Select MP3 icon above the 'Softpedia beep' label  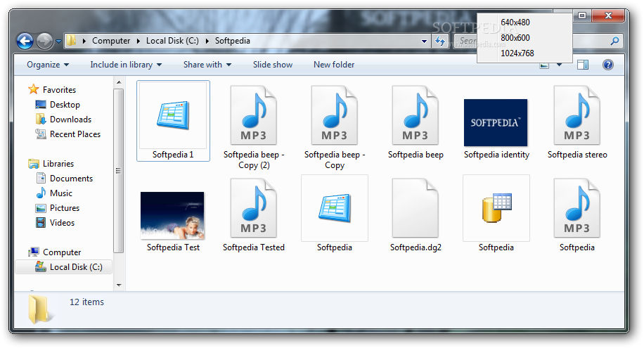(x=416, y=115)
